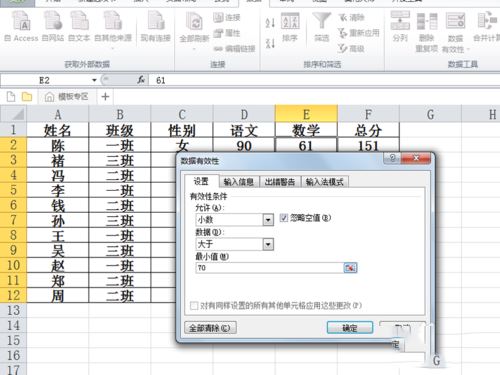The image size is (500, 375).
Task: Import data from Access
Action: pyautogui.click(x=21, y=27)
